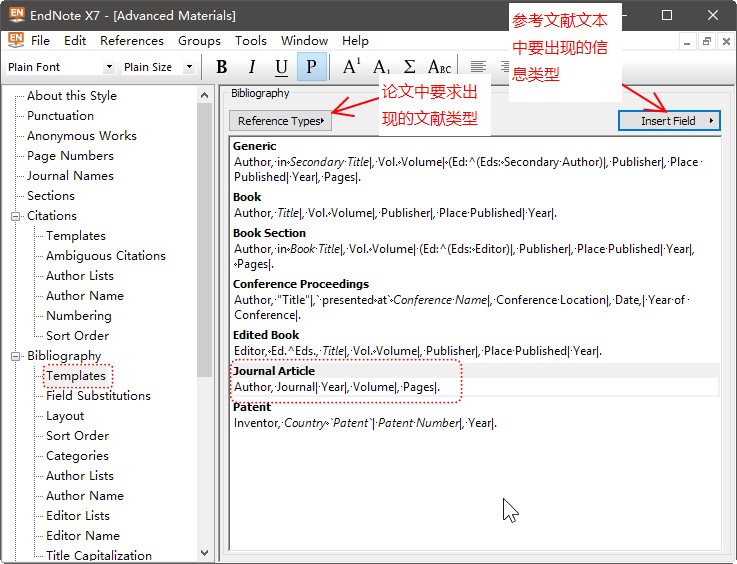
Task: Select Sort Order under Bibliography
Action: [x=78, y=436]
